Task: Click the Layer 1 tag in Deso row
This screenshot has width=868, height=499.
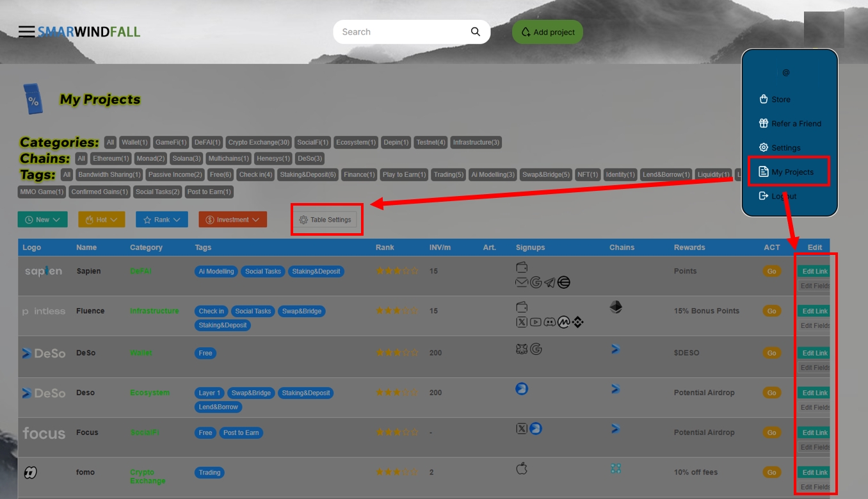Action: point(209,393)
